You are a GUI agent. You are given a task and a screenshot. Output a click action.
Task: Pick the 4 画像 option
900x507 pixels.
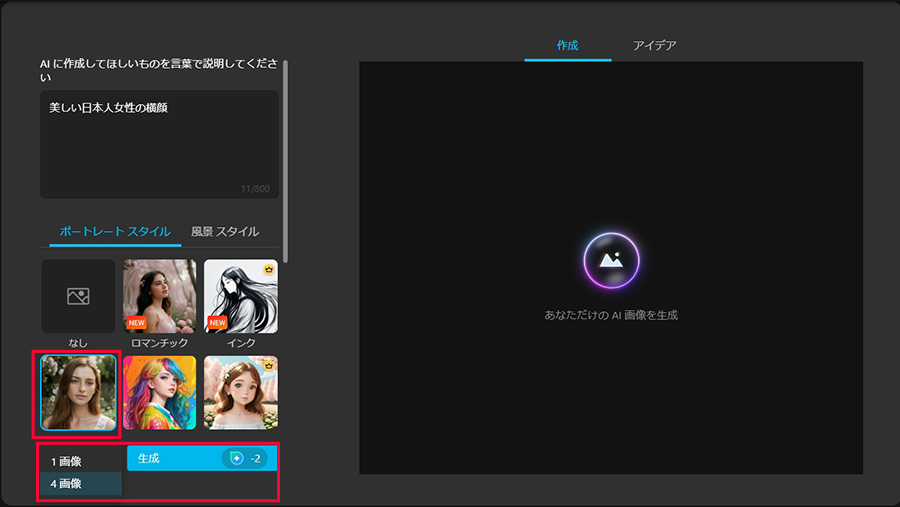[x=80, y=483]
